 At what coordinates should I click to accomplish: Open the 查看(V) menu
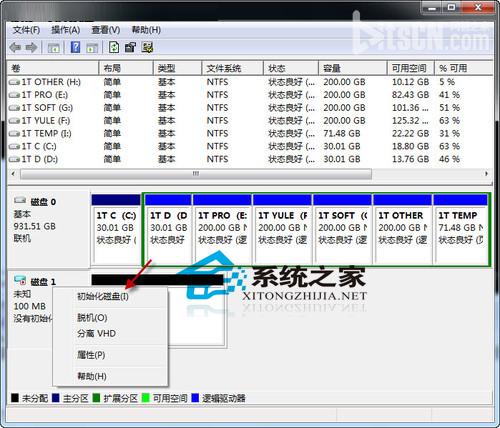point(106,30)
